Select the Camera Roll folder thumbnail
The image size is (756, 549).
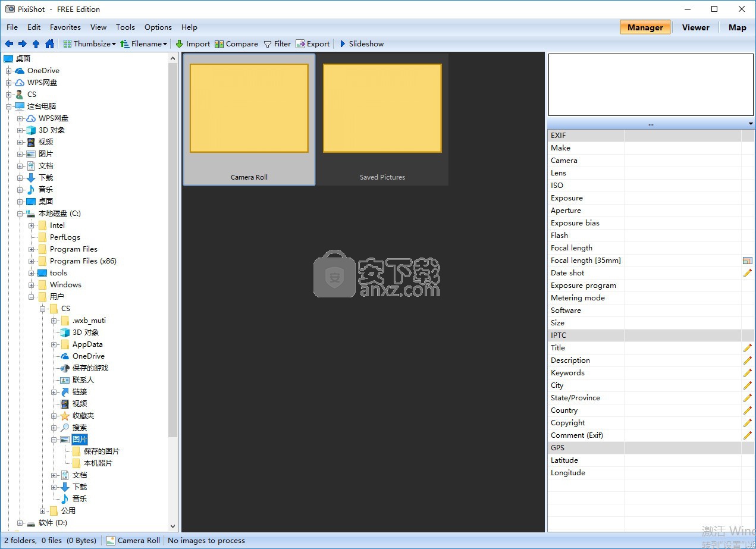point(249,119)
